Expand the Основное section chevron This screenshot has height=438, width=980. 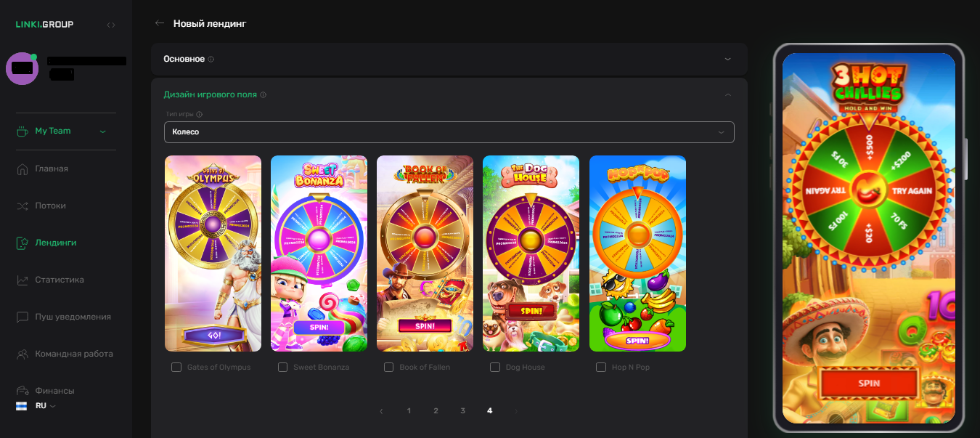coord(728,59)
